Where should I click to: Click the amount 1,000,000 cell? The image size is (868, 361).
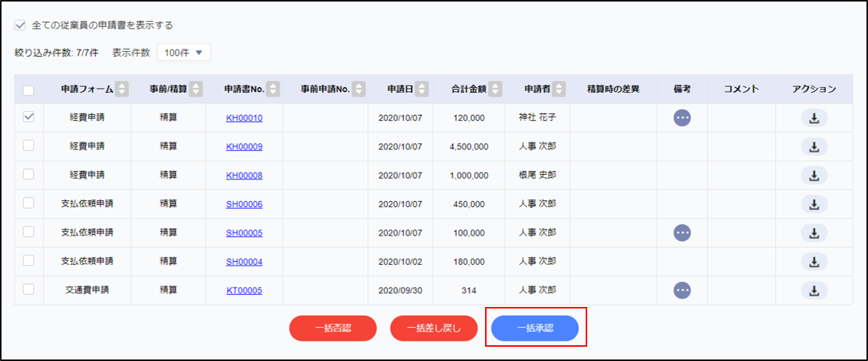pos(469,176)
